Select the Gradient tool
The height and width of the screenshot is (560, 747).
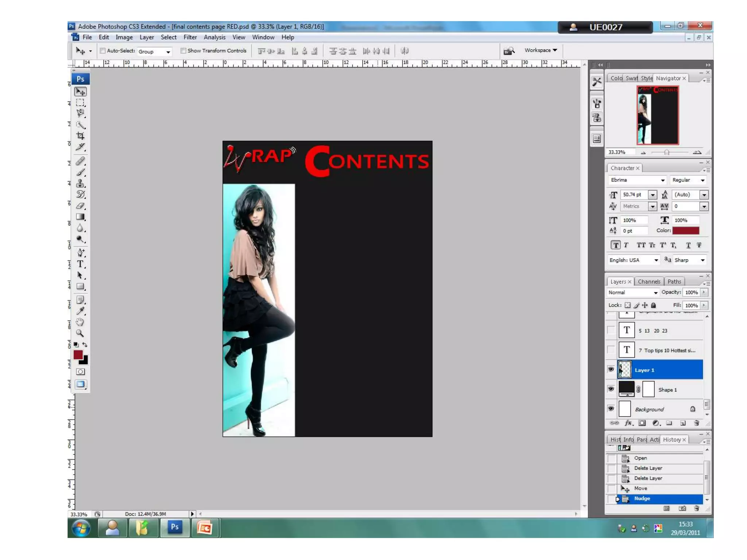pyautogui.click(x=80, y=217)
